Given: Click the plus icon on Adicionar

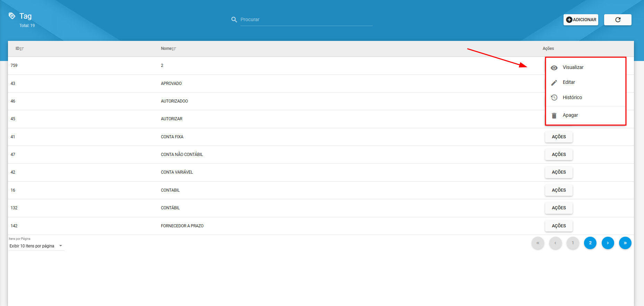Looking at the screenshot, I should (569, 20).
